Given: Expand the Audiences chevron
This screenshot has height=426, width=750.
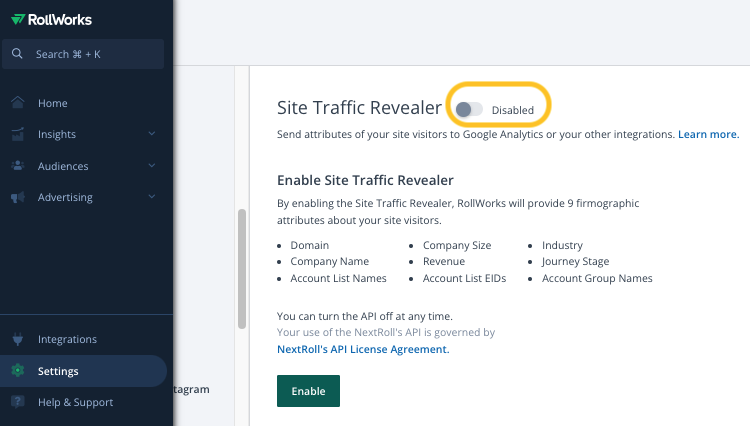Looking at the screenshot, I should pyautogui.click(x=152, y=165).
